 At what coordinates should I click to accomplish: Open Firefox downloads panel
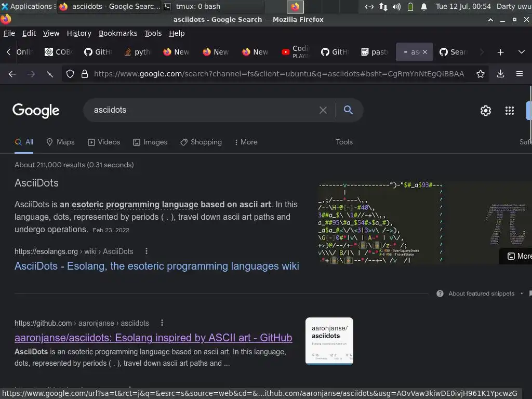[500, 74]
